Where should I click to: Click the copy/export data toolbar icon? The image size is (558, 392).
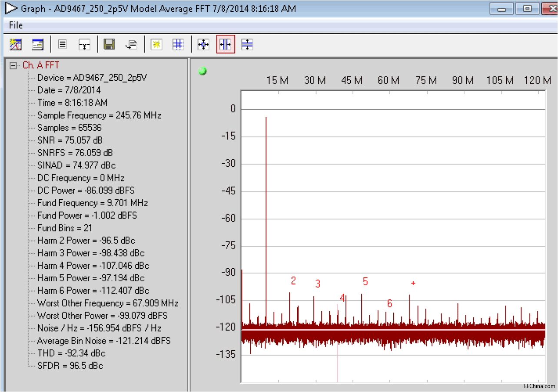(x=131, y=44)
